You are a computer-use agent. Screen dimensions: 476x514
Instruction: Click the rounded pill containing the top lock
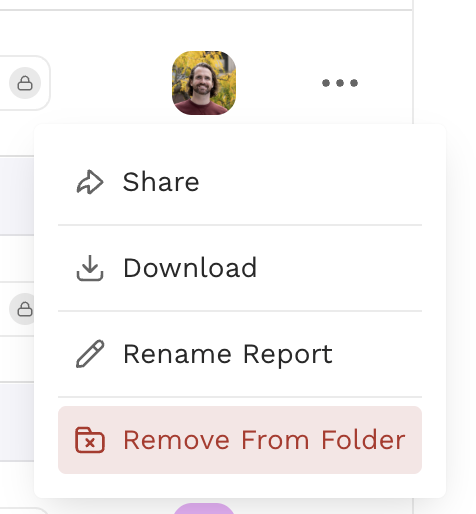click(25, 83)
